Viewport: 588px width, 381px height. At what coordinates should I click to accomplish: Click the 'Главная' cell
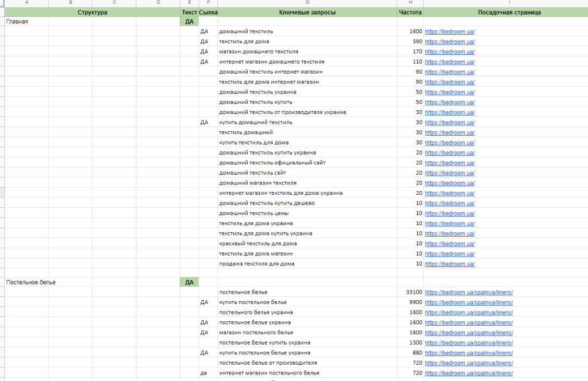[x=27, y=21]
